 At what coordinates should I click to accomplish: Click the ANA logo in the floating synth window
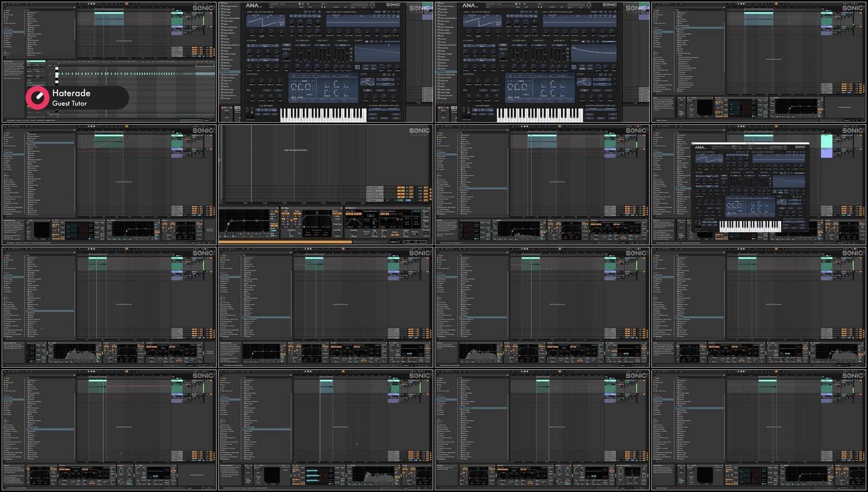700,147
